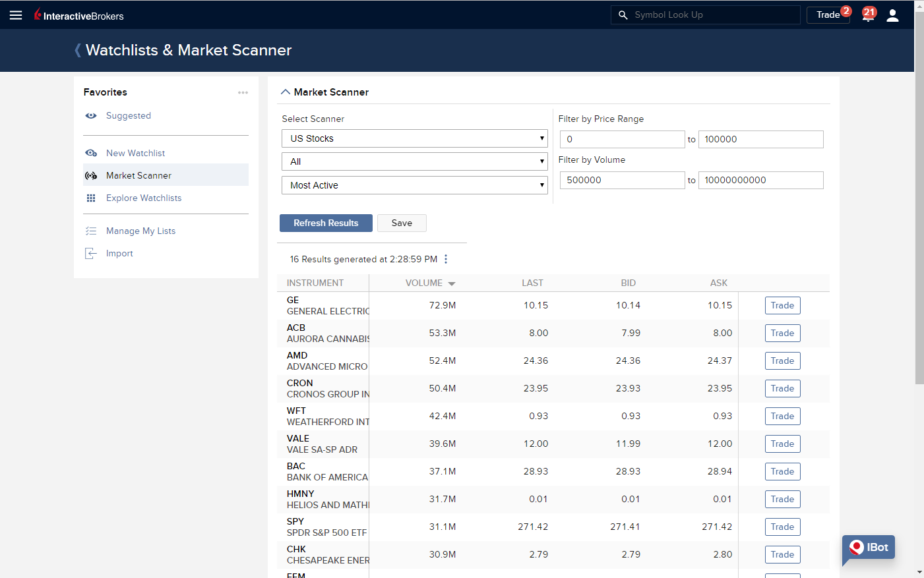Select the GE GENERAL ELECTRIC instrument
Viewport: 924px width, 578px height.
[x=327, y=306]
